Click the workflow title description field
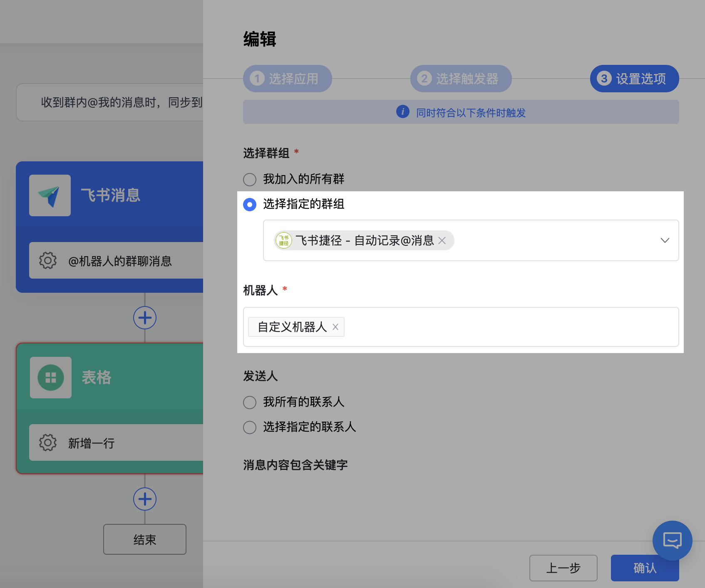 pos(110,102)
